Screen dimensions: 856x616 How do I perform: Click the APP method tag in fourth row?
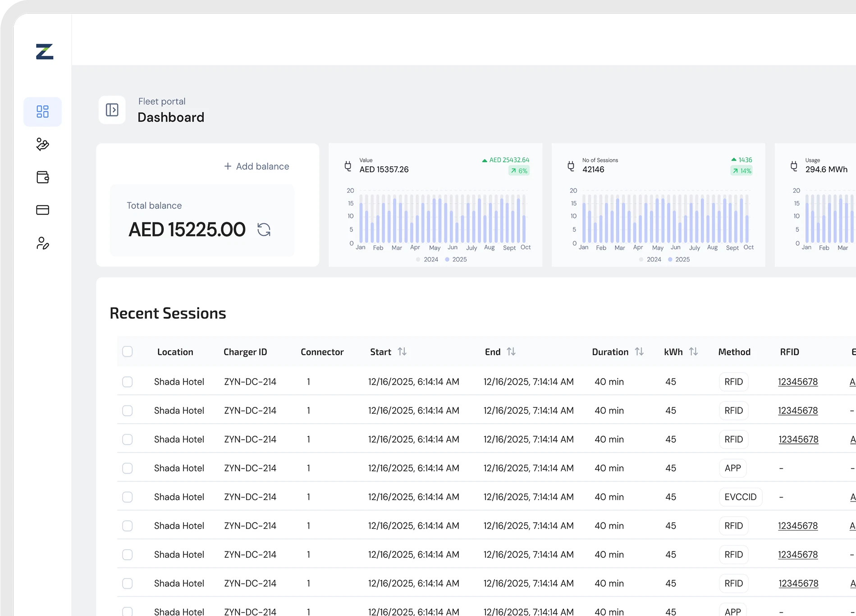(x=733, y=468)
